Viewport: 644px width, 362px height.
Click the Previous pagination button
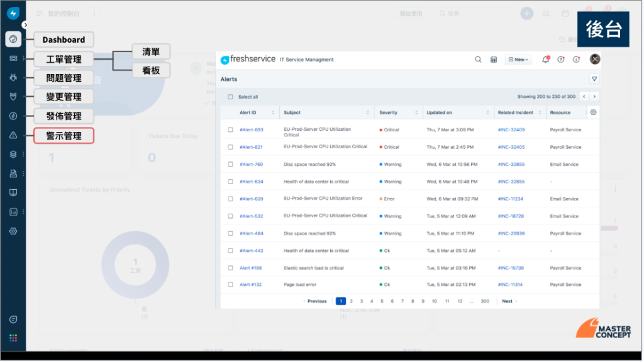(x=316, y=302)
